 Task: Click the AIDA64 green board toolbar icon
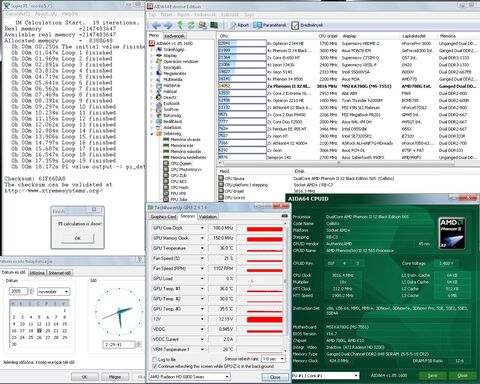214,25
